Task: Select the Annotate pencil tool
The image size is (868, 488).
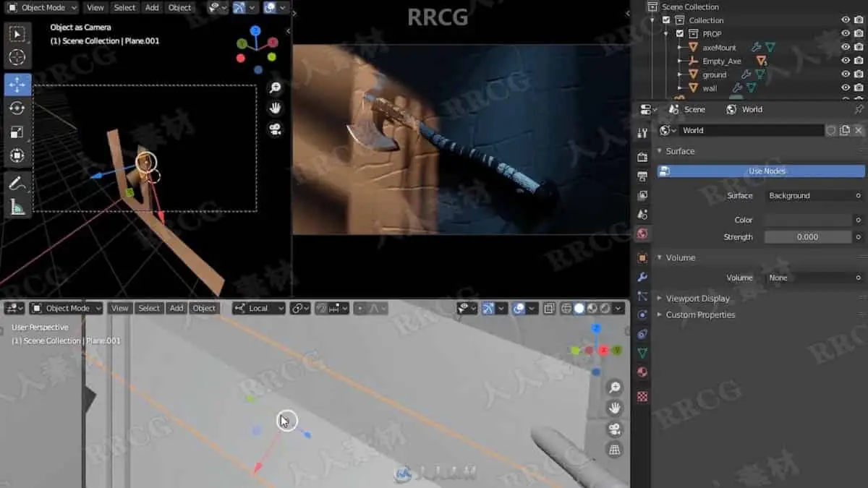Action: pyautogui.click(x=17, y=184)
